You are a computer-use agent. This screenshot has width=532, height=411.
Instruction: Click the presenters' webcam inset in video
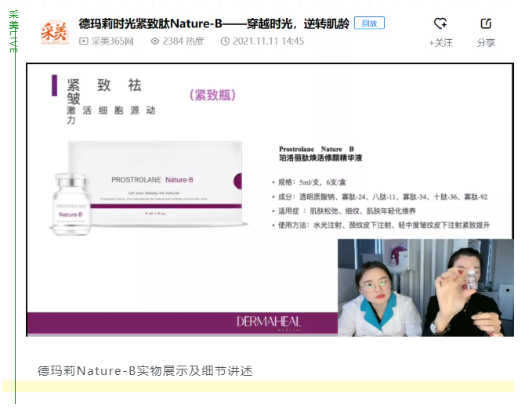point(425,287)
